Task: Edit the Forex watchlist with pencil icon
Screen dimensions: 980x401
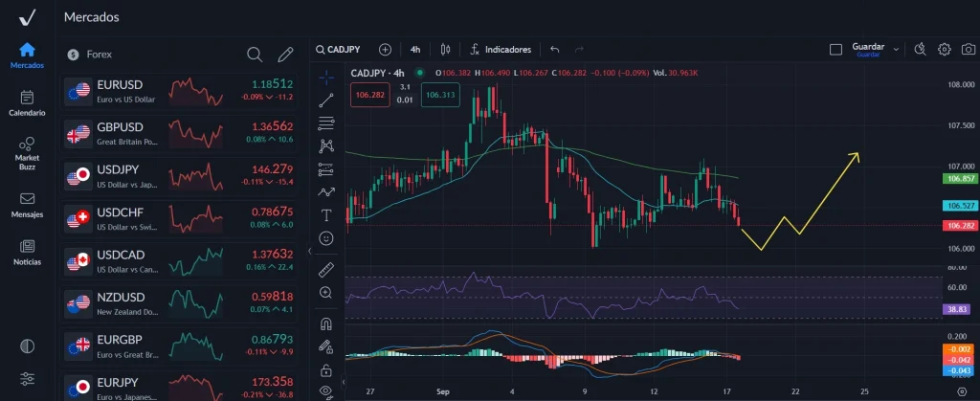Action: (285, 55)
